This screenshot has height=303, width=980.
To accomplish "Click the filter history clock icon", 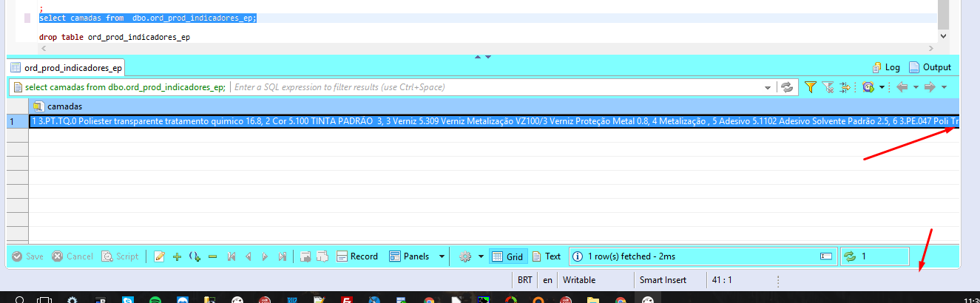I will 869,87.
